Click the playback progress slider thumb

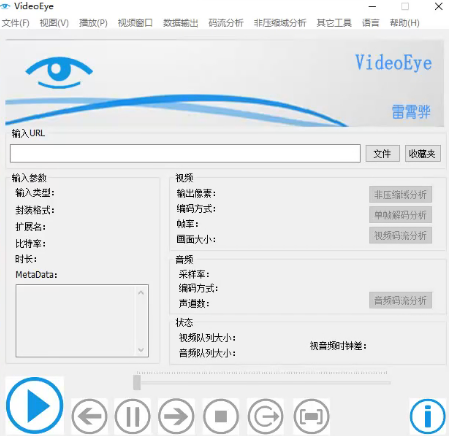(x=137, y=382)
